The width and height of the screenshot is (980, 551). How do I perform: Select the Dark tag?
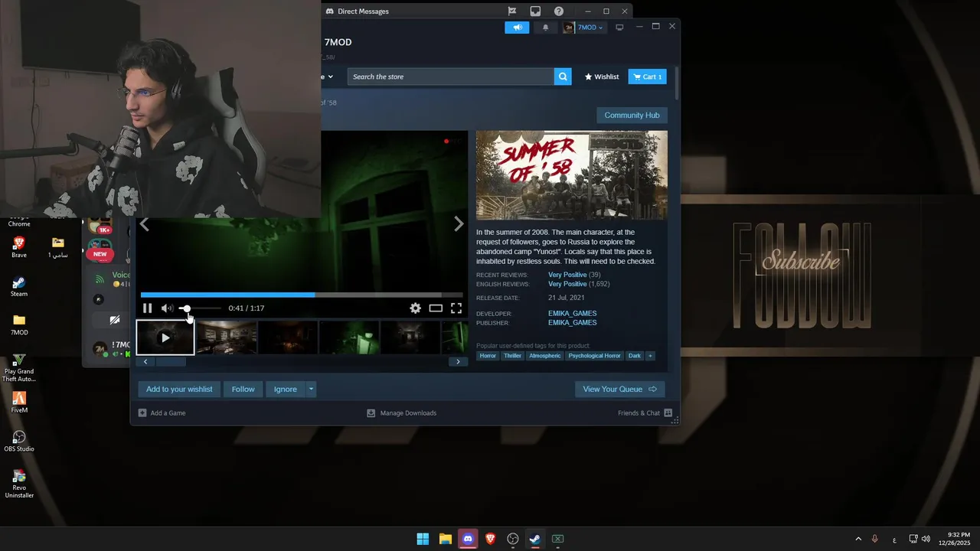(x=634, y=356)
